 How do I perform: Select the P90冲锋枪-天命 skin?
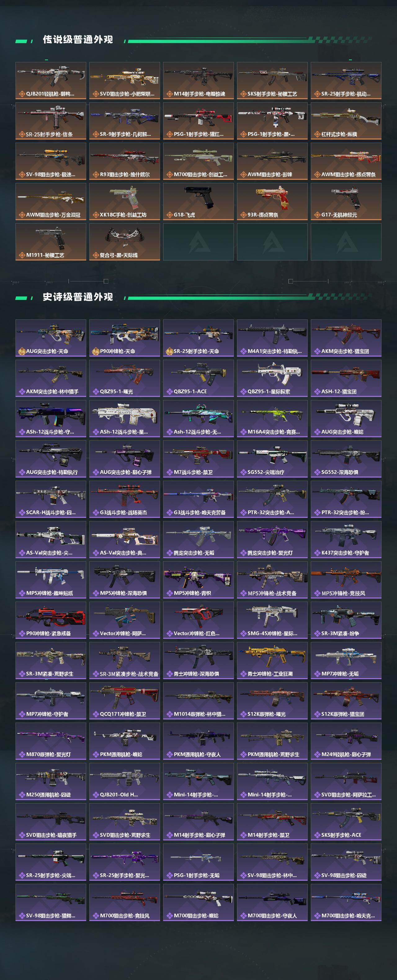click(x=124, y=338)
